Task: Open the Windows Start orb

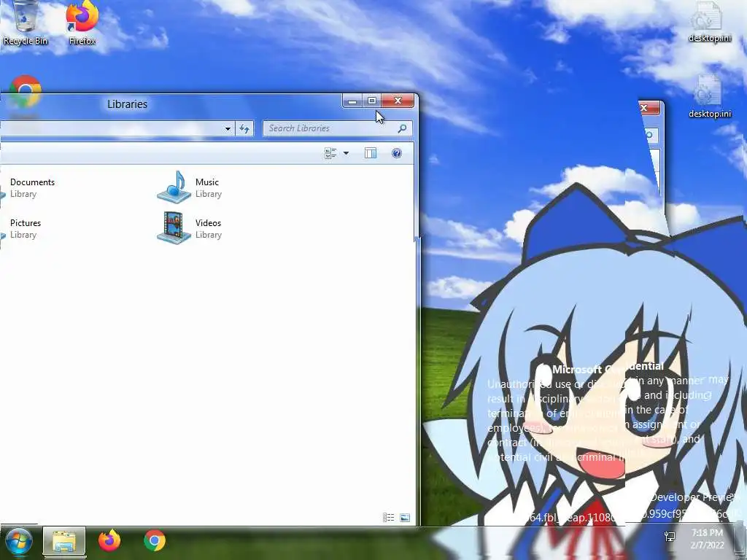Action: [x=18, y=542]
